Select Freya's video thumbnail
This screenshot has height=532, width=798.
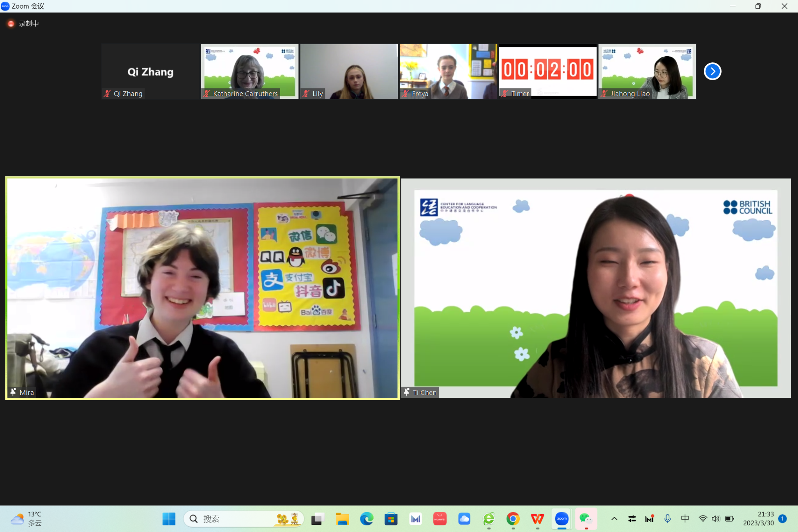(448, 71)
